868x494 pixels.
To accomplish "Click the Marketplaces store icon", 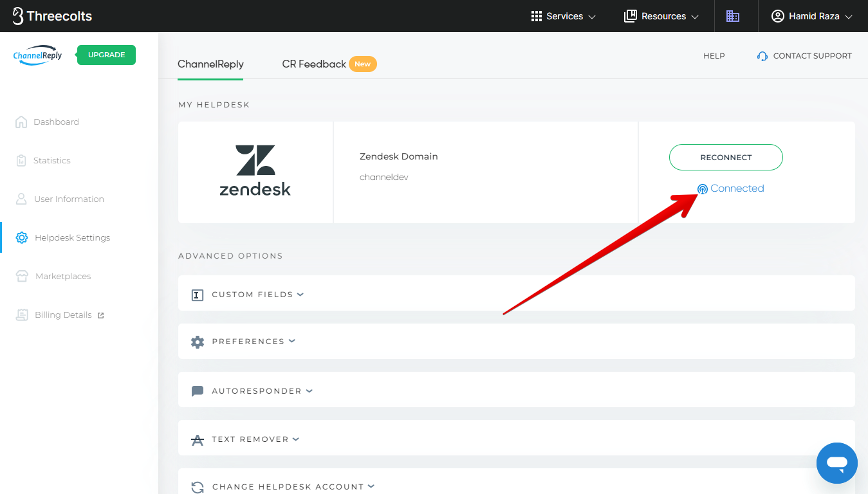I will (x=23, y=276).
